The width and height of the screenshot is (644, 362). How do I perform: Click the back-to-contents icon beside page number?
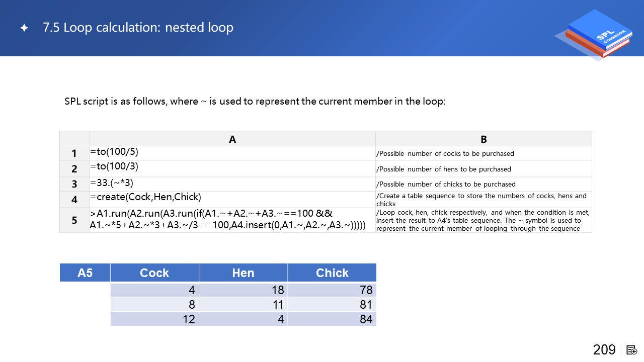coord(632,350)
